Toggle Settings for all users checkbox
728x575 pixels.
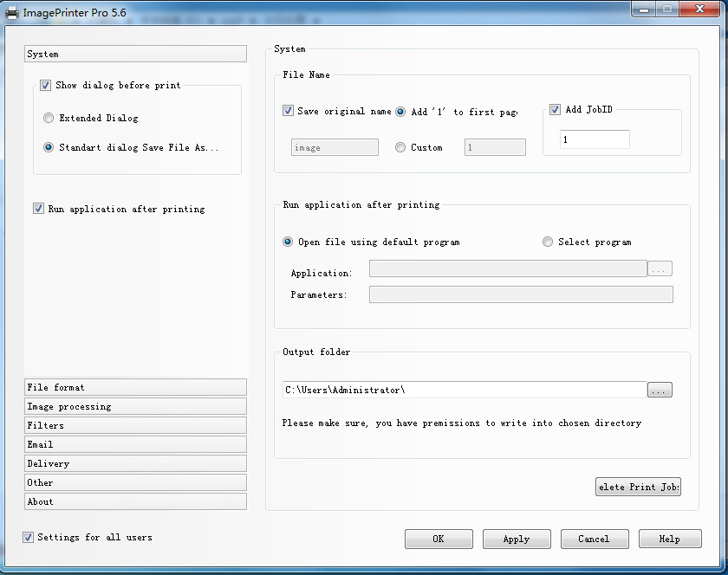coord(28,538)
